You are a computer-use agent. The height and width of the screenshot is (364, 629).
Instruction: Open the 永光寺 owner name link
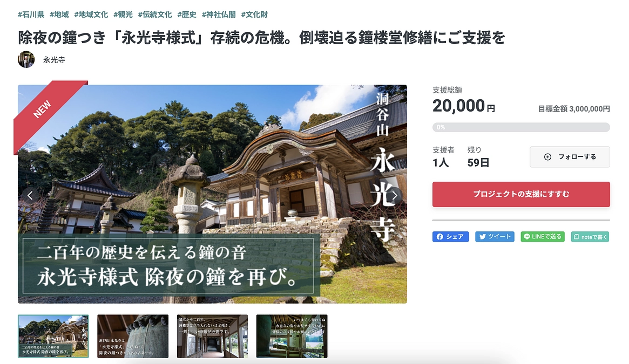coord(54,60)
